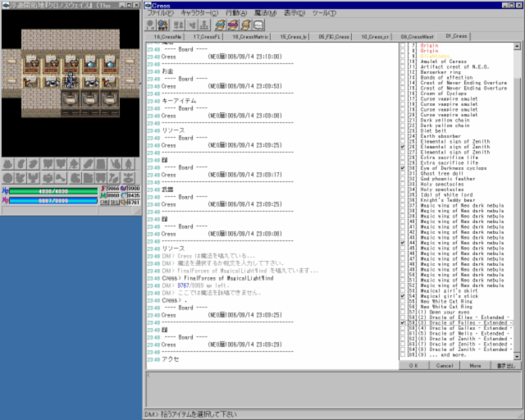The width and height of the screenshot is (525, 420).
Task: Click the OK button below item list
Action: [413, 366]
